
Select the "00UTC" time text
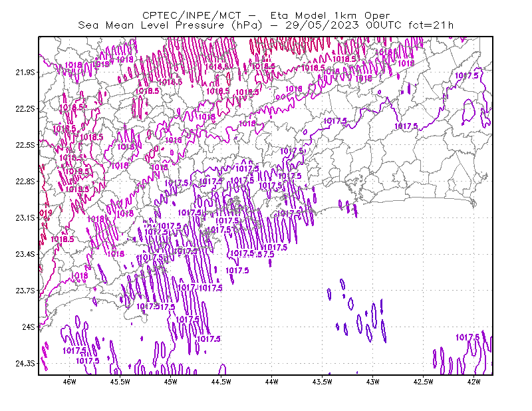click(384, 25)
